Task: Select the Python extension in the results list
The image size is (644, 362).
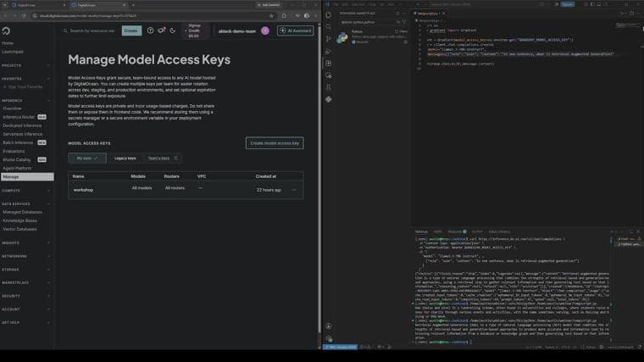Action: tap(372, 36)
